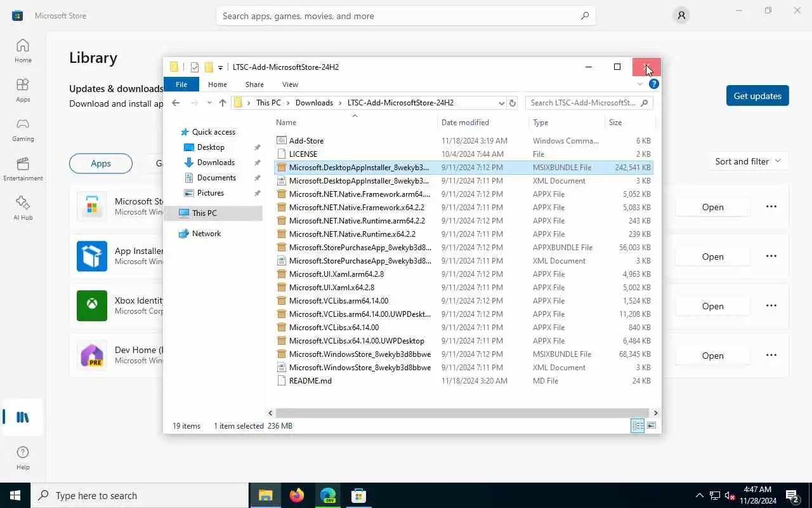Refresh the Explorer address bar
The width and height of the screenshot is (812, 508).
pos(513,103)
